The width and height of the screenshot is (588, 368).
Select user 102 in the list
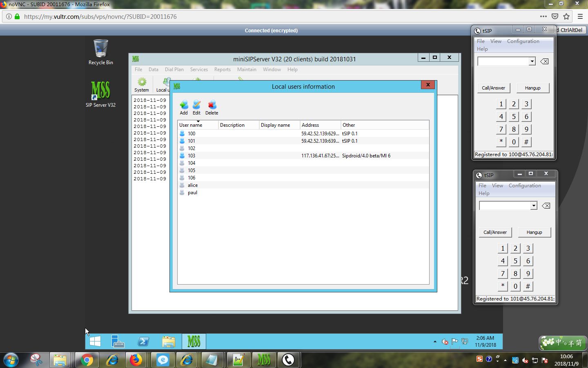pos(303,148)
